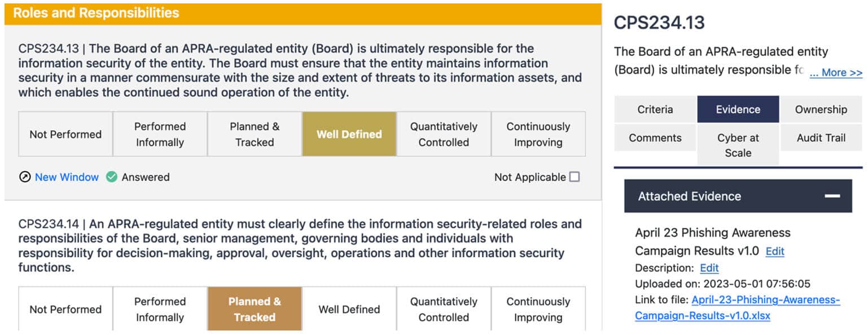Screen dimensions: 868x335
Task: Expand the description with the More >> link
Action: tap(836, 73)
